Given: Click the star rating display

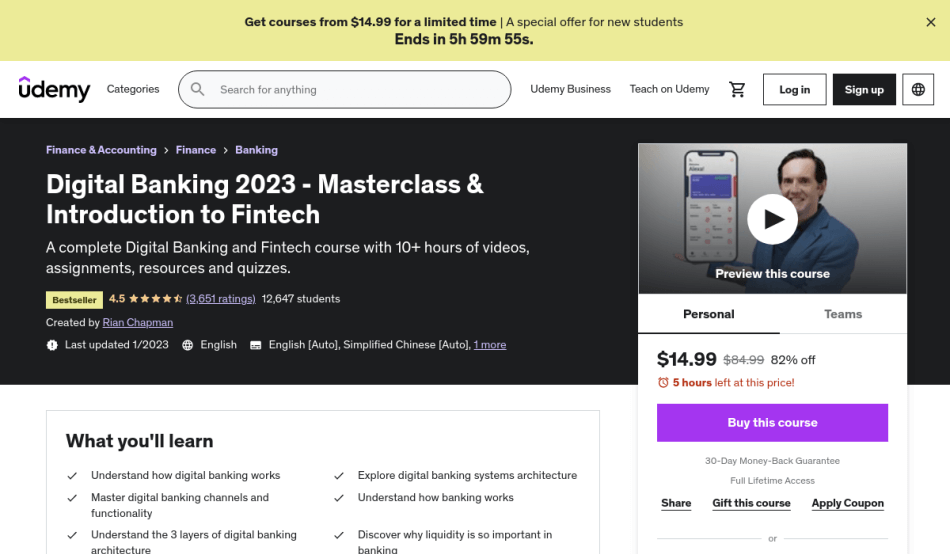Looking at the screenshot, I should click(x=155, y=298).
